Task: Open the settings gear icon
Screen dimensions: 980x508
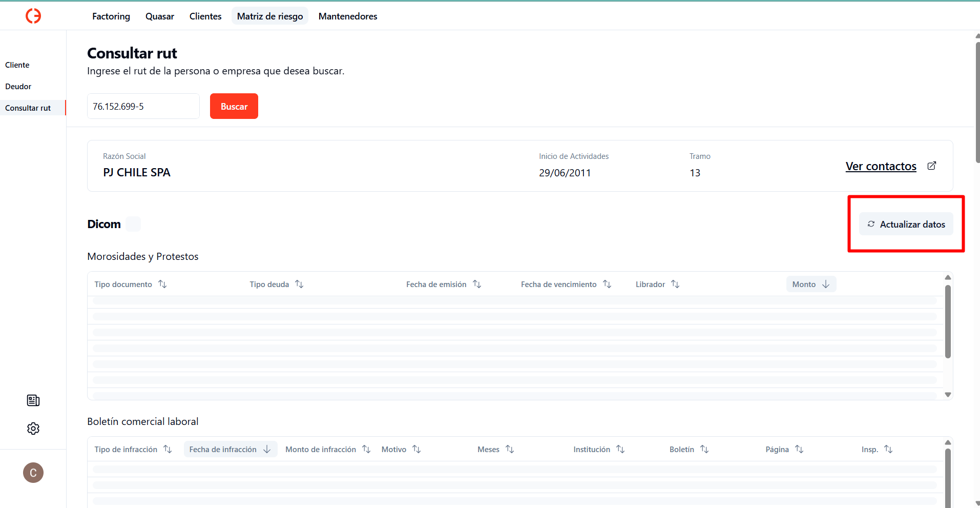Action: [x=33, y=429]
